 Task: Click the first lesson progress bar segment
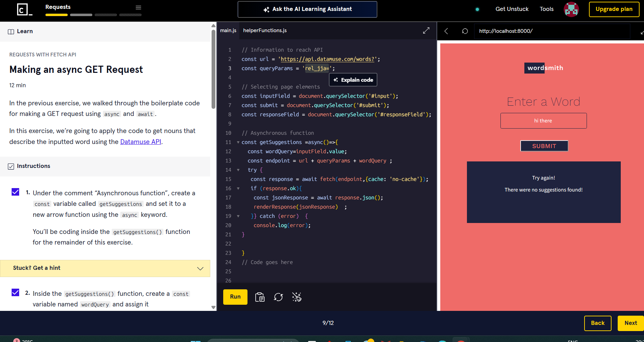tap(56, 15)
